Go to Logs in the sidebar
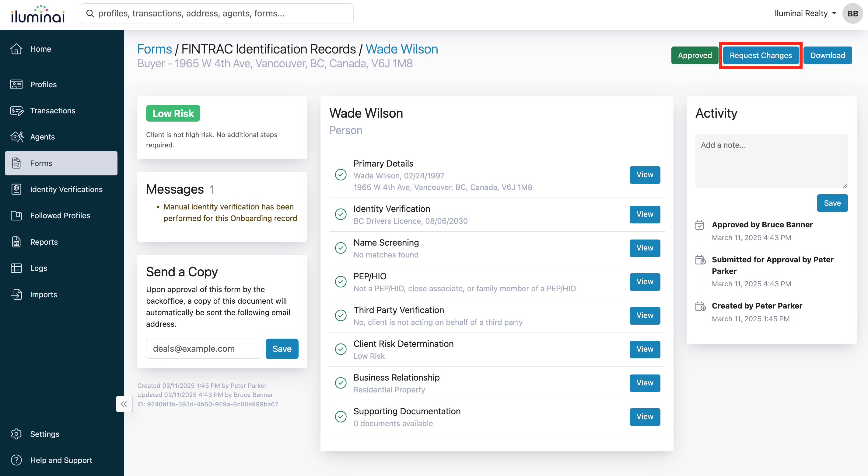The width and height of the screenshot is (868, 476). tap(38, 268)
